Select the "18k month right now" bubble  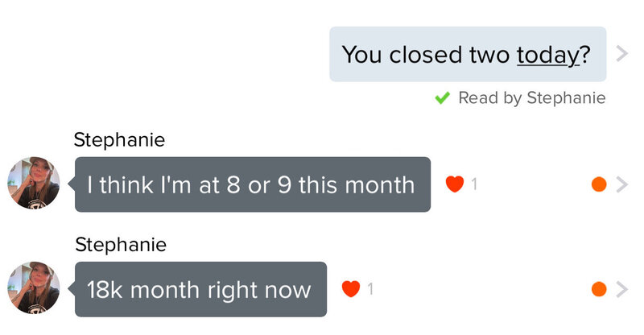click(x=200, y=288)
